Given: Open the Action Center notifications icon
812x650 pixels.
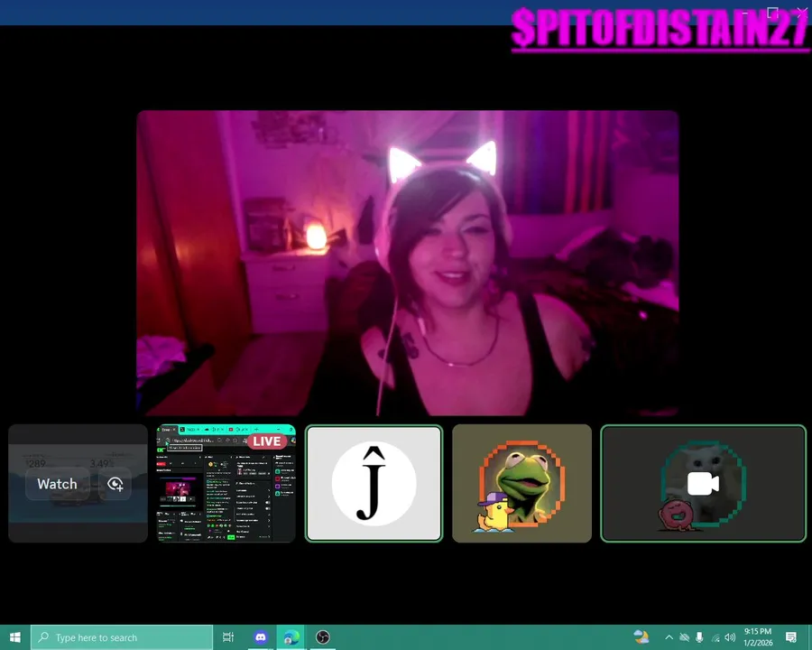Looking at the screenshot, I should pyautogui.click(x=790, y=637).
